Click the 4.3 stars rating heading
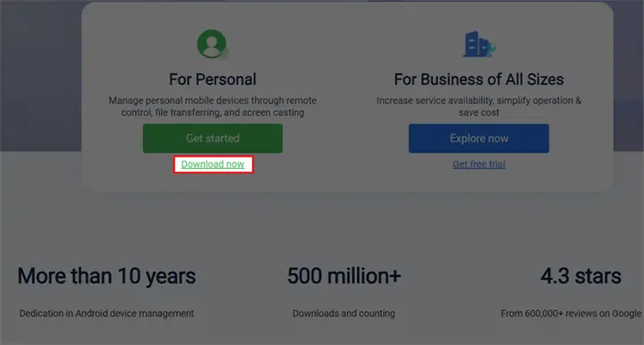Screen dimensions: 644x345 click(580, 275)
